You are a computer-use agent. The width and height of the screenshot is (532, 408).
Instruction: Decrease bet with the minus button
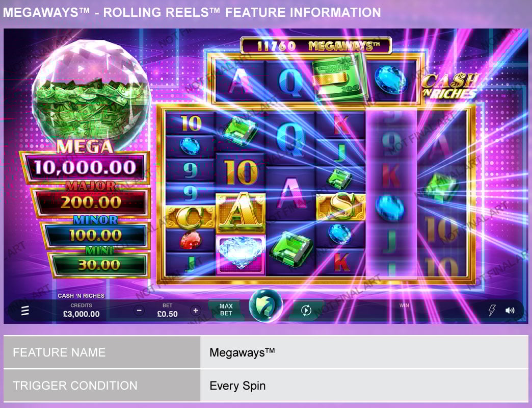click(139, 311)
